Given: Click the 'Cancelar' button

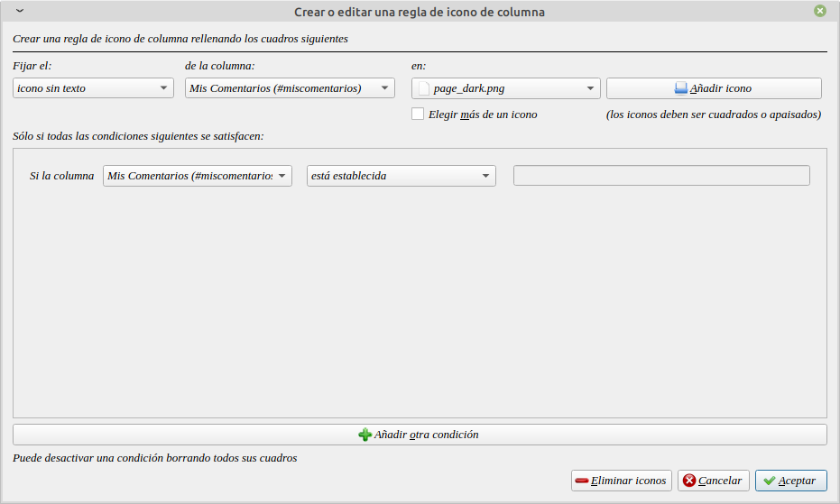Looking at the screenshot, I should pyautogui.click(x=713, y=481).
